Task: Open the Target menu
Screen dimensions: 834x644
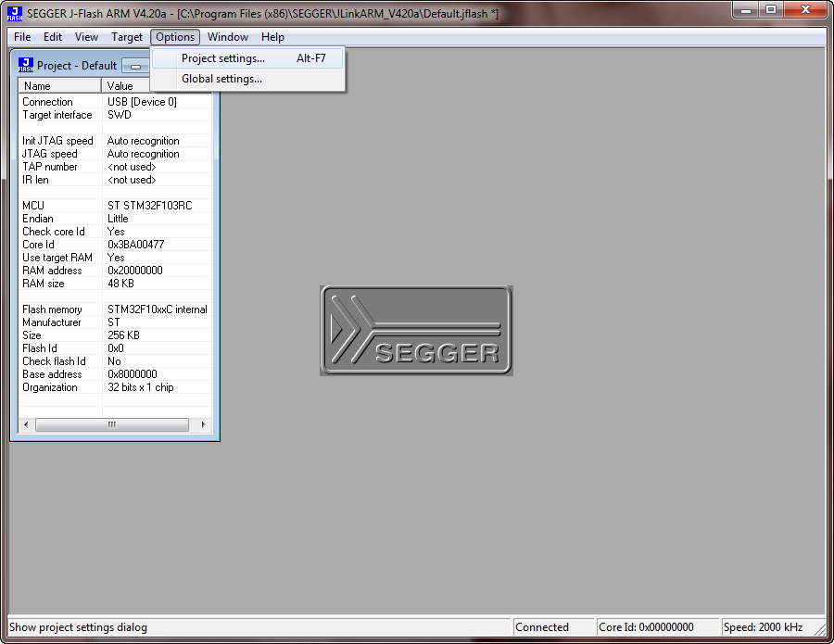Action: pyautogui.click(x=127, y=37)
